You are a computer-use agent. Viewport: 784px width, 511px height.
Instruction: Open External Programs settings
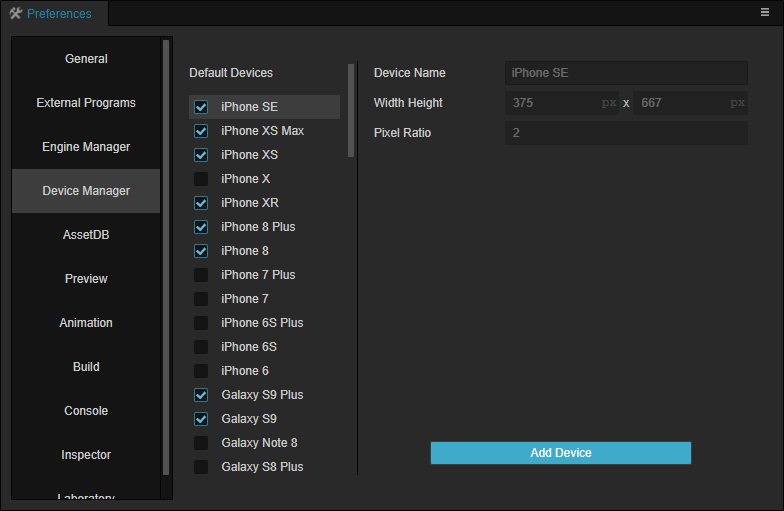(86, 103)
